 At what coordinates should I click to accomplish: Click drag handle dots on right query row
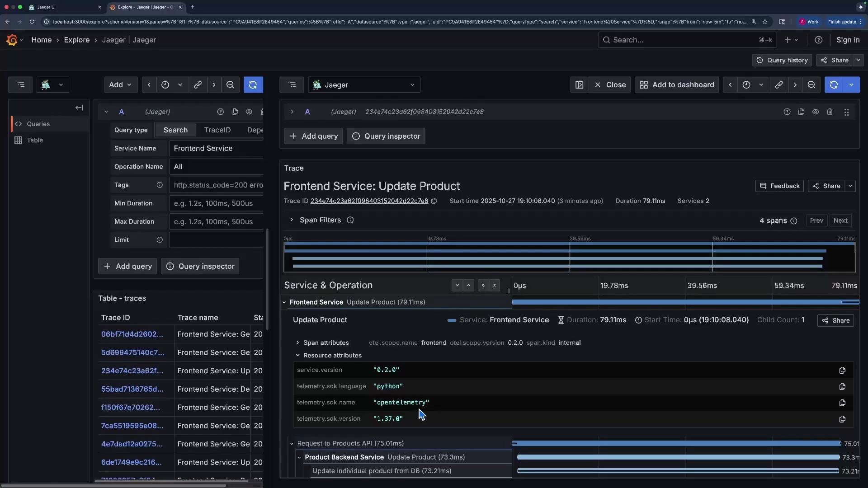(846, 112)
